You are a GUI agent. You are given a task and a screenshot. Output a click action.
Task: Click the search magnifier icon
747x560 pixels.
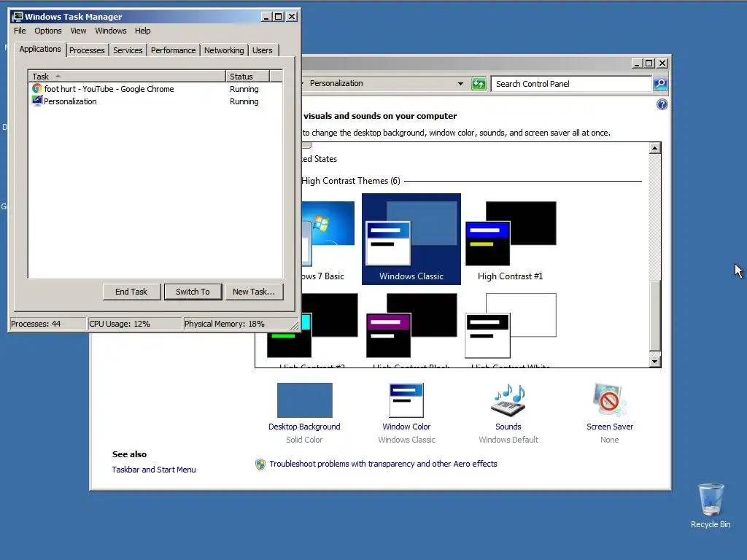(659, 84)
